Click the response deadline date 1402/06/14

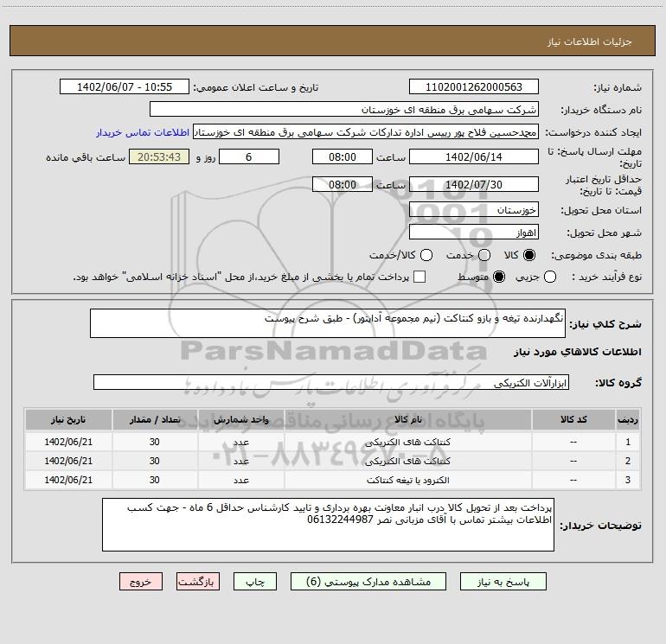pyautogui.click(x=473, y=156)
